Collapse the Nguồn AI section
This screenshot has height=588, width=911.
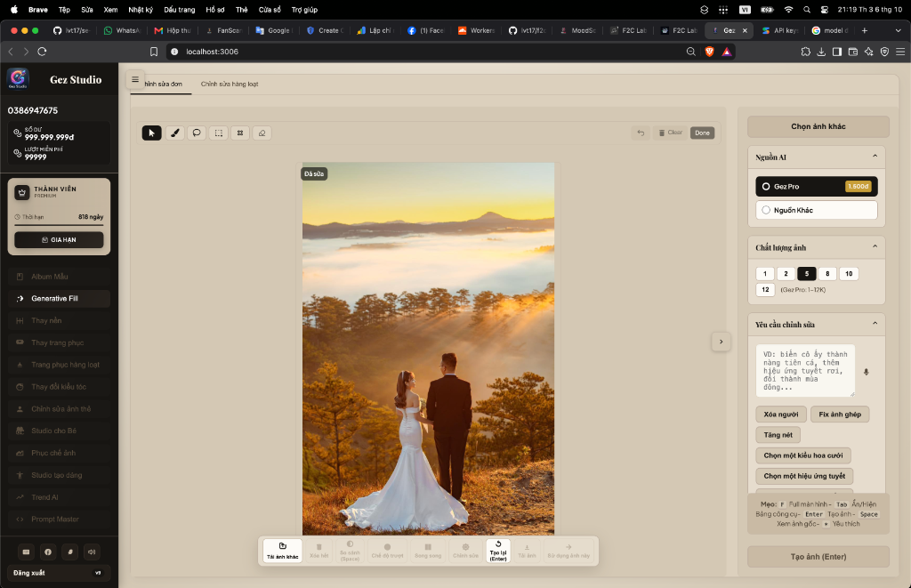[x=875, y=157]
